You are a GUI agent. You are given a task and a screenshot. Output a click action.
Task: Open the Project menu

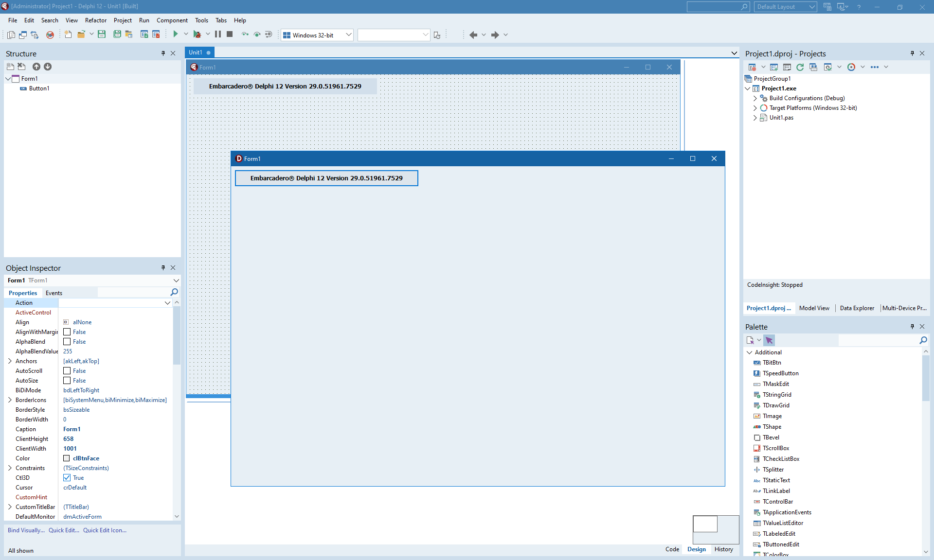123,20
